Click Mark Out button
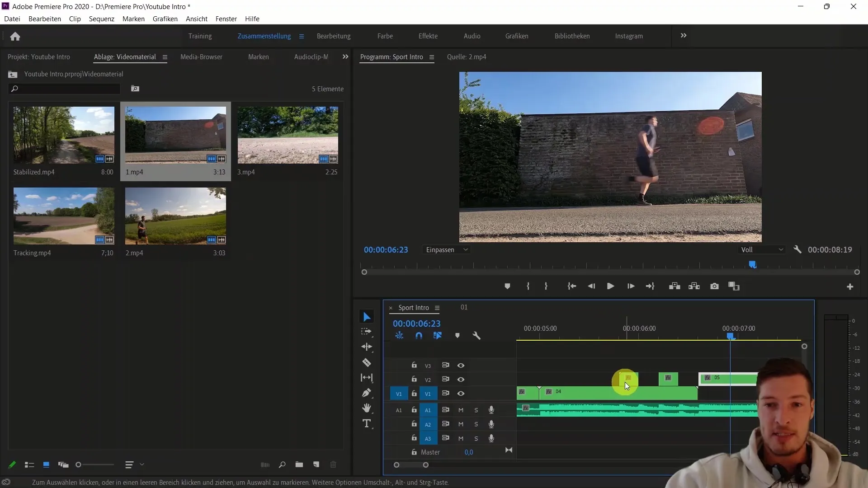Viewport: 868px width, 488px height. point(546,286)
